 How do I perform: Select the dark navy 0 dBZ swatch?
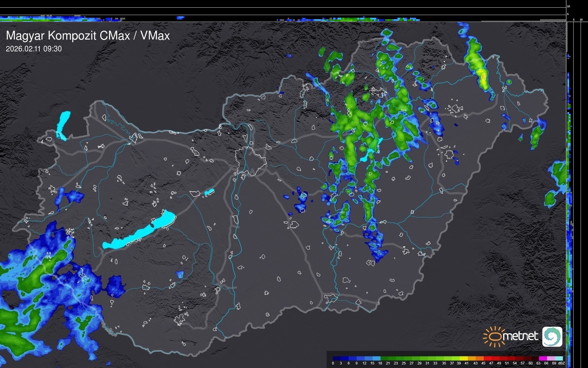pos(337,358)
